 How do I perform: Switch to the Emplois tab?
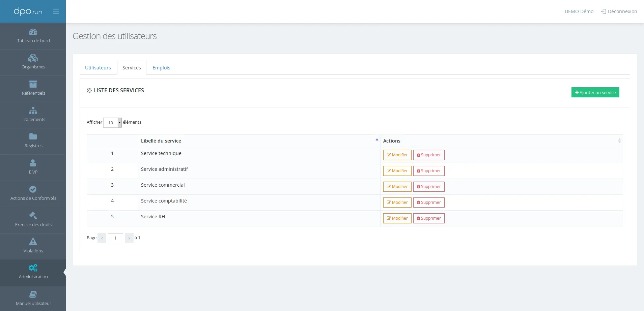[161, 68]
